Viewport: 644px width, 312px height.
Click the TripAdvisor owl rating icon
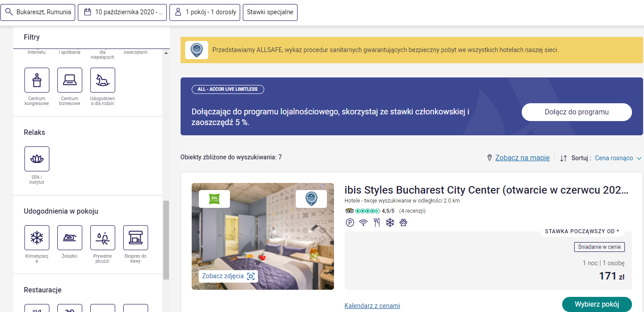[349, 211]
